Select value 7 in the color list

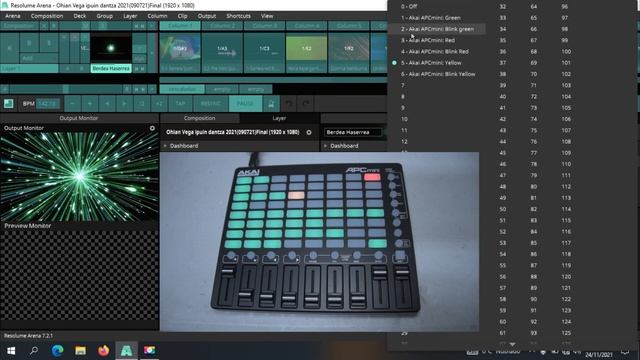coord(403,85)
